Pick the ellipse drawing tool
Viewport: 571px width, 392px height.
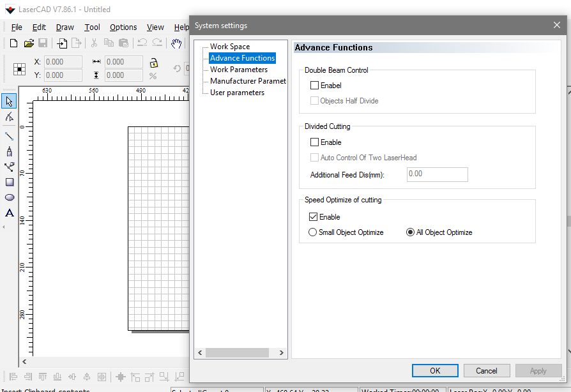coord(10,197)
